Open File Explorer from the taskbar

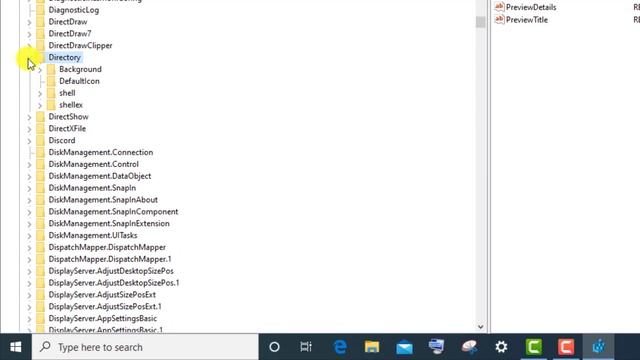tap(372, 347)
